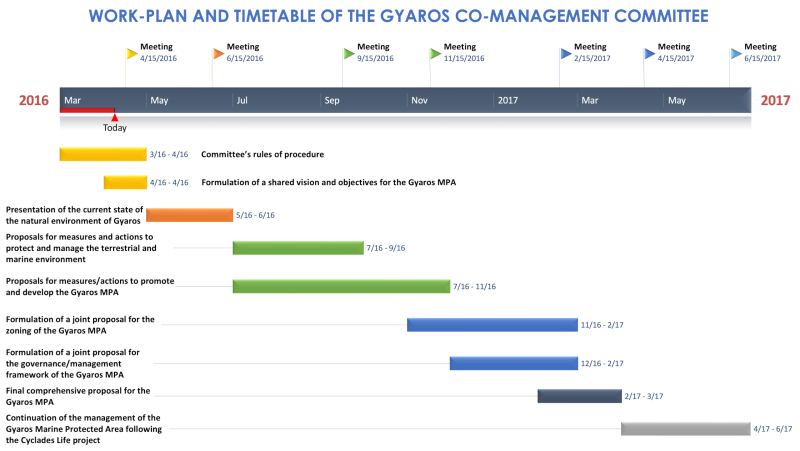800x451 pixels.
Task: Click the Nov label on the timeline
Action: (x=419, y=101)
